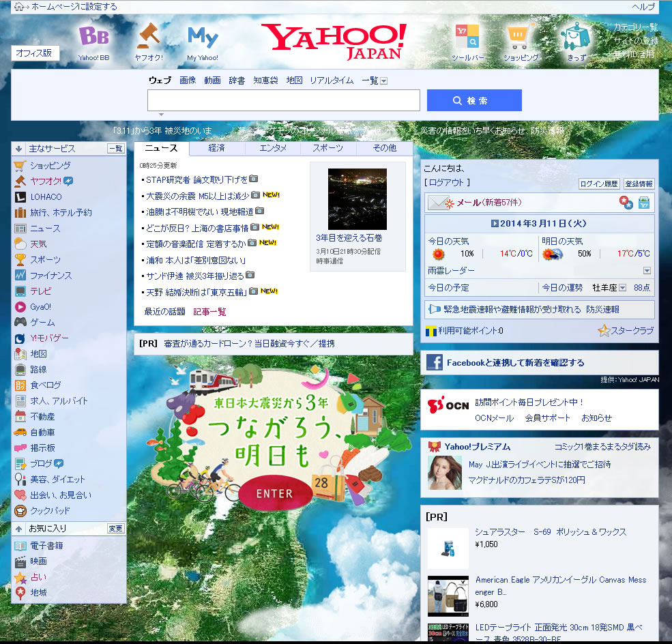Open the 映画 clapperboard icon
The width and height of the screenshot is (672, 644).
[20, 561]
